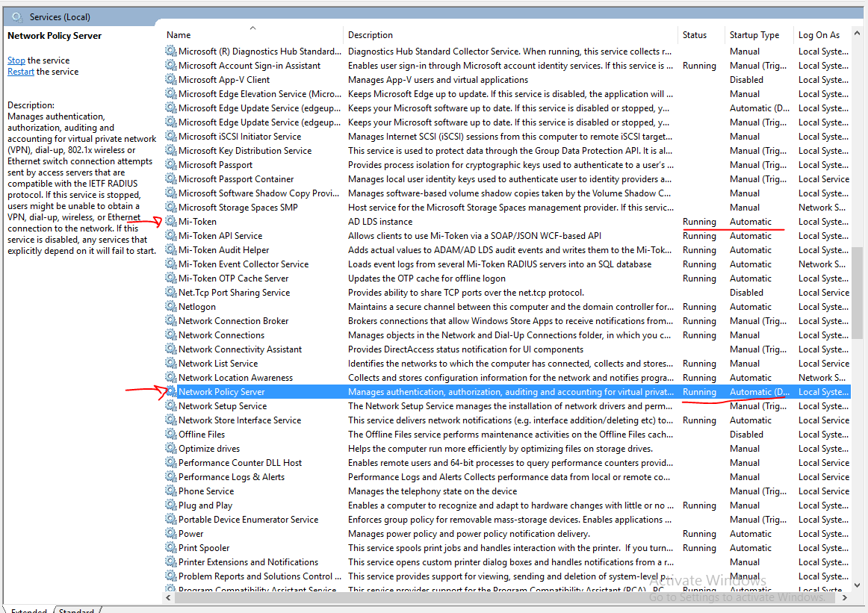The height and width of the screenshot is (613, 868).
Task: Select the Mi-Token OTP Cache Server row
Action: click(507, 279)
